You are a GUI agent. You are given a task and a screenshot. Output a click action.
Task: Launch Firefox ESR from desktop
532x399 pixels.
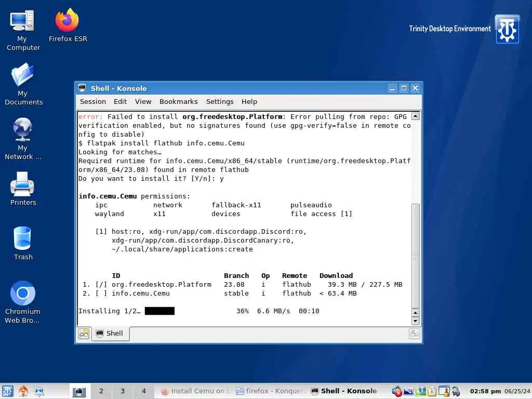pyautogui.click(x=68, y=25)
